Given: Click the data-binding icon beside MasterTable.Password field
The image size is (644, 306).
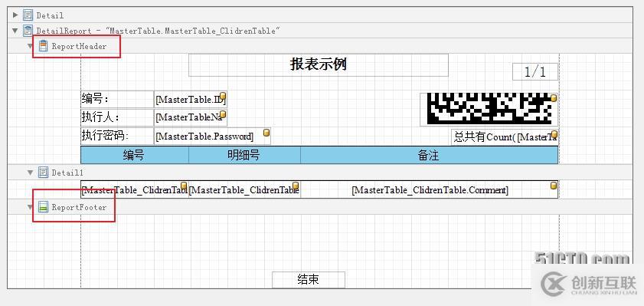Looking at the screenshot, I should point(266,133).
